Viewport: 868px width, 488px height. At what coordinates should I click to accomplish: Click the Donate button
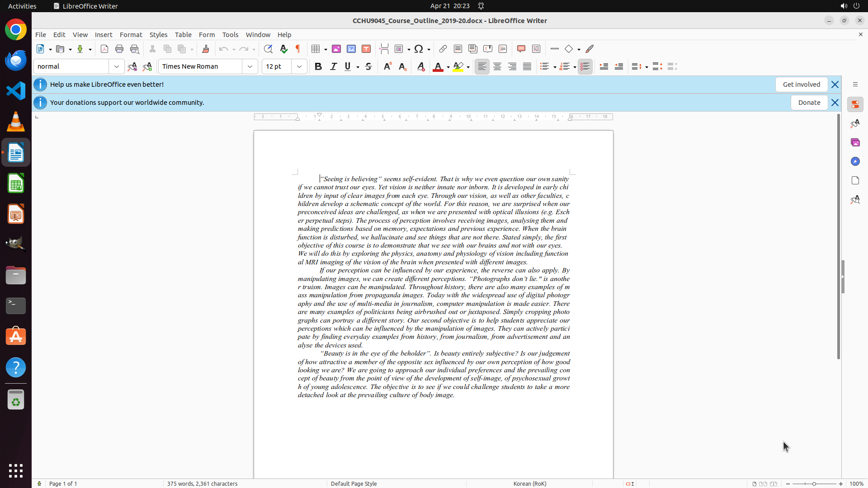point(809,103)
